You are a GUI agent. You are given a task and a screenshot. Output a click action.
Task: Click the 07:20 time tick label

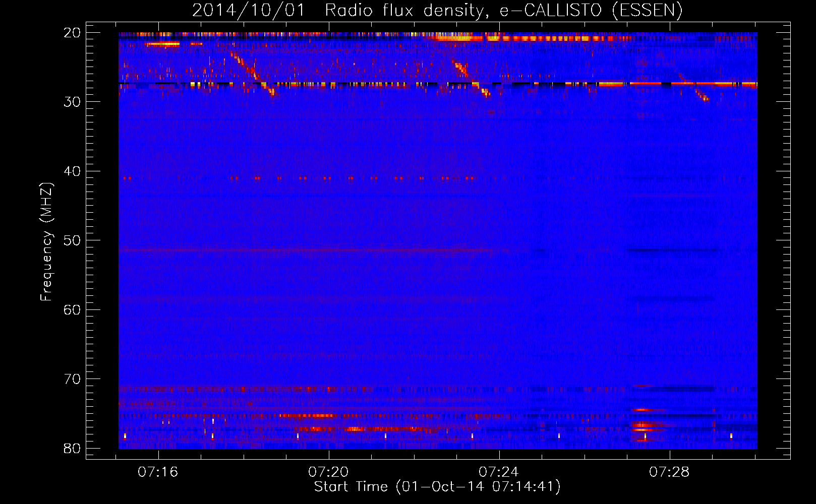point(329,472)
